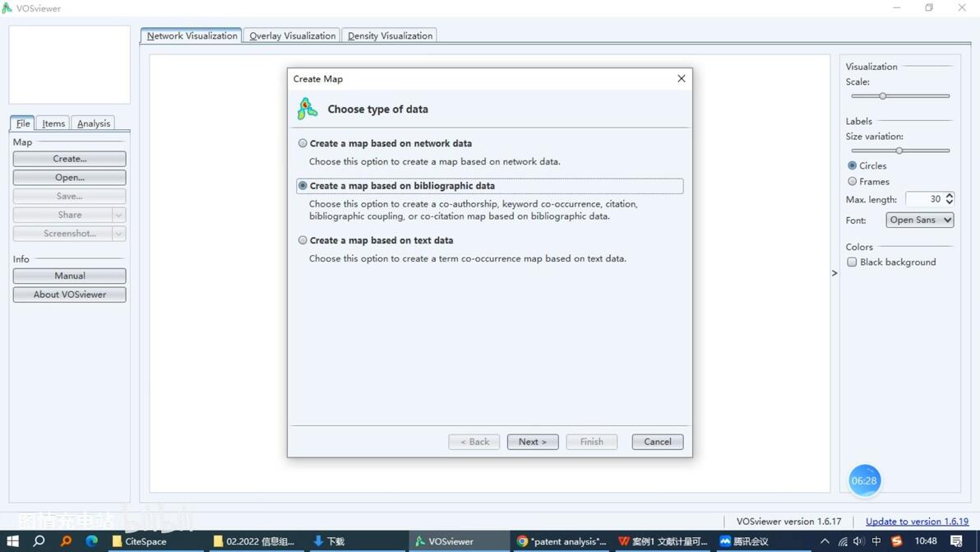The image size is (980, 552).
Task: Expand the Share dropdown arrow
Action: [x=118, y=215]
